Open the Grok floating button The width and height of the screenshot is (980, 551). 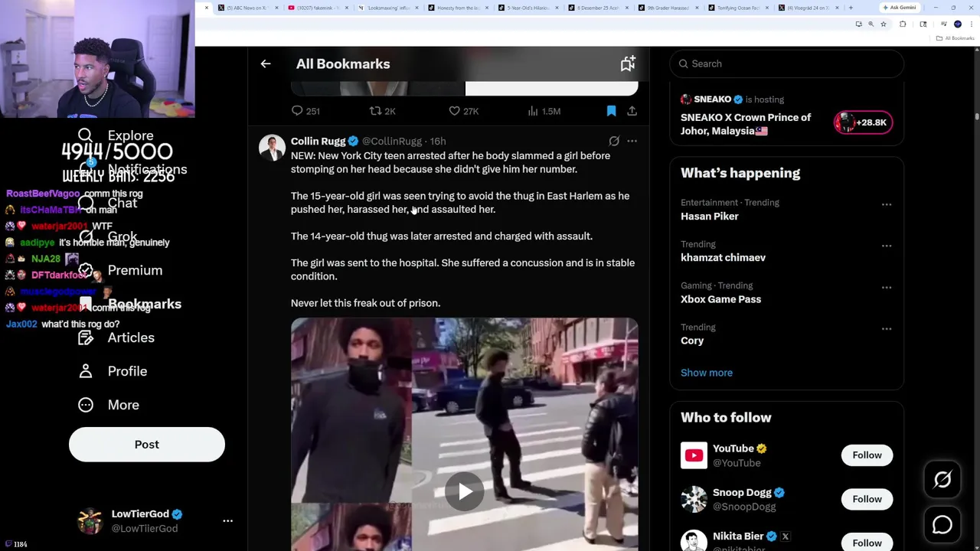(x=942, y=480)
